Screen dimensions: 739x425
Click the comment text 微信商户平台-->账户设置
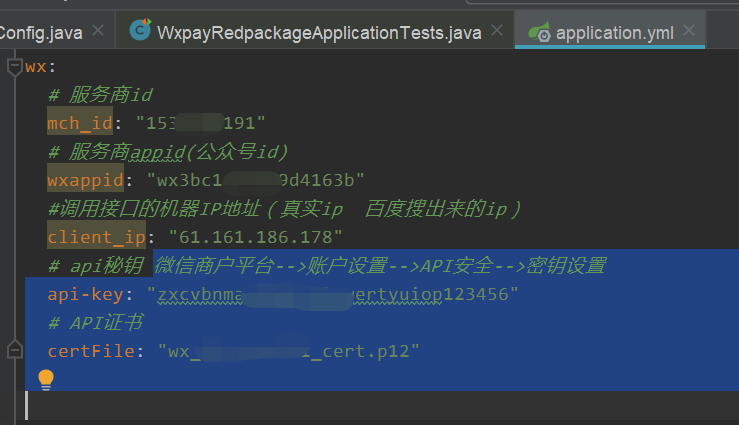(271, 266)
